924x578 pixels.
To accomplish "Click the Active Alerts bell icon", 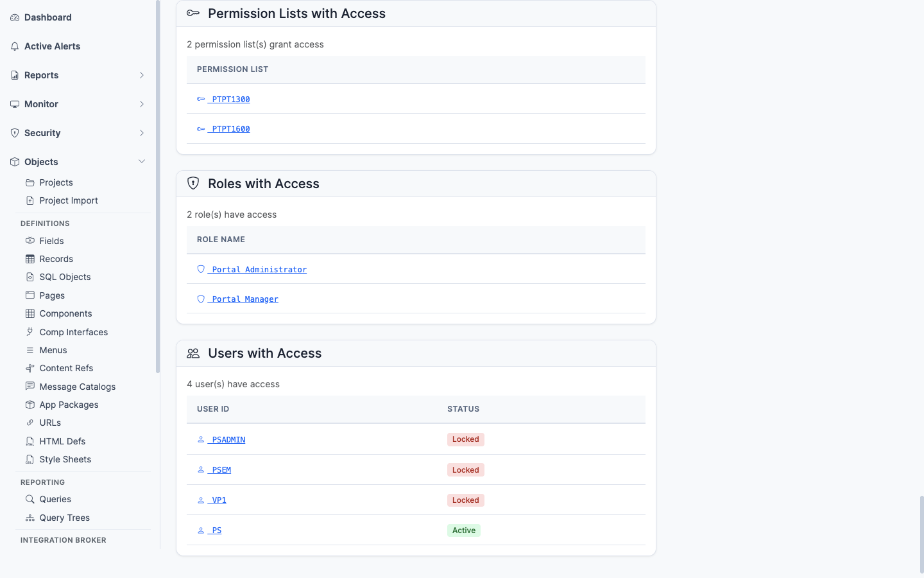I will (15, 46).
